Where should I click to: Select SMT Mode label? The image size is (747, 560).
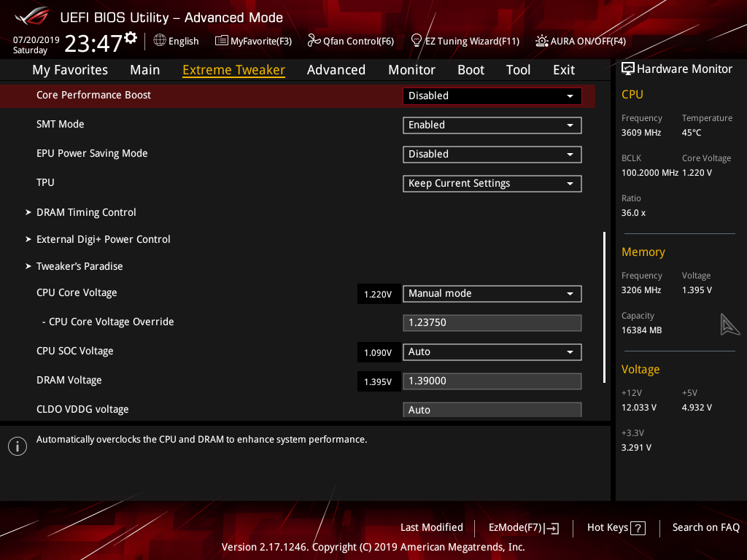coord(60,124)
